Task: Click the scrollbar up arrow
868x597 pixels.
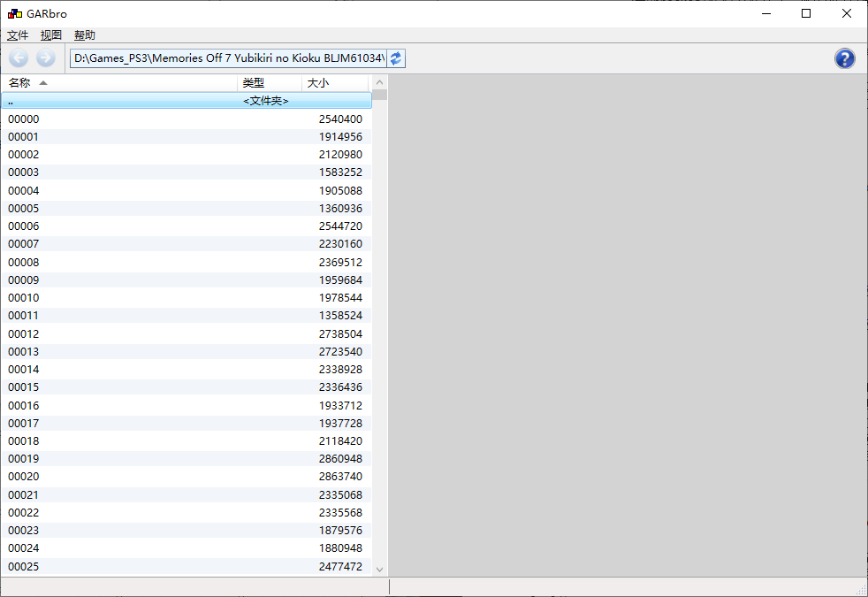Action: pos(379,82)
